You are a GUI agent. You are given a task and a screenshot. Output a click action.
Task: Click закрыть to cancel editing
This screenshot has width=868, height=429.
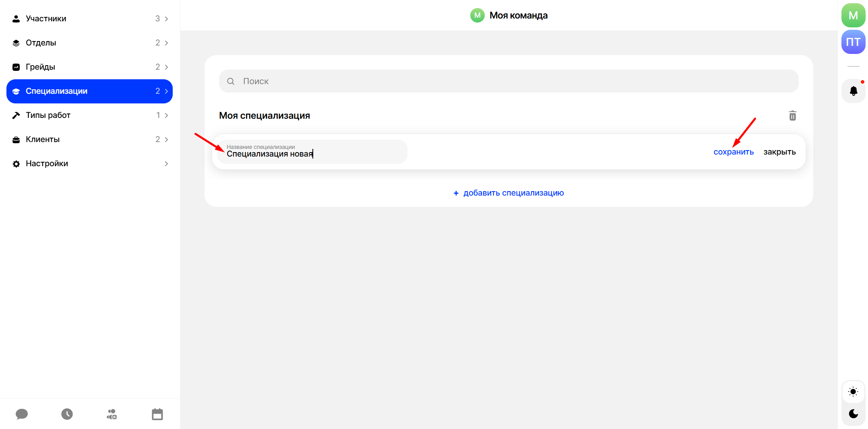779,152
